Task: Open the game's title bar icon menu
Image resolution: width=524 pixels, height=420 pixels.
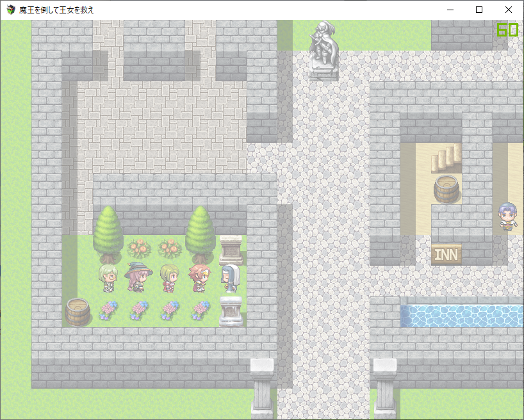Action: (10, 10)
